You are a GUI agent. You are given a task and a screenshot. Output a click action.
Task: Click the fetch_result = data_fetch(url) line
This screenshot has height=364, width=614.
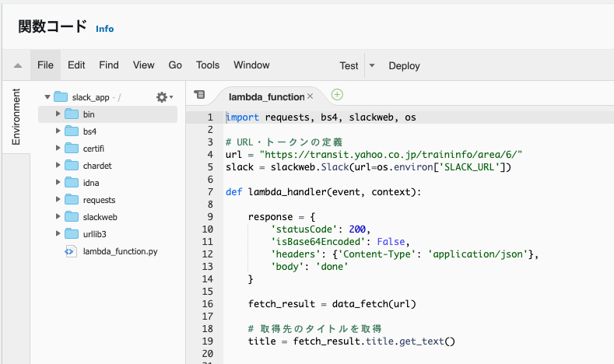332,304
